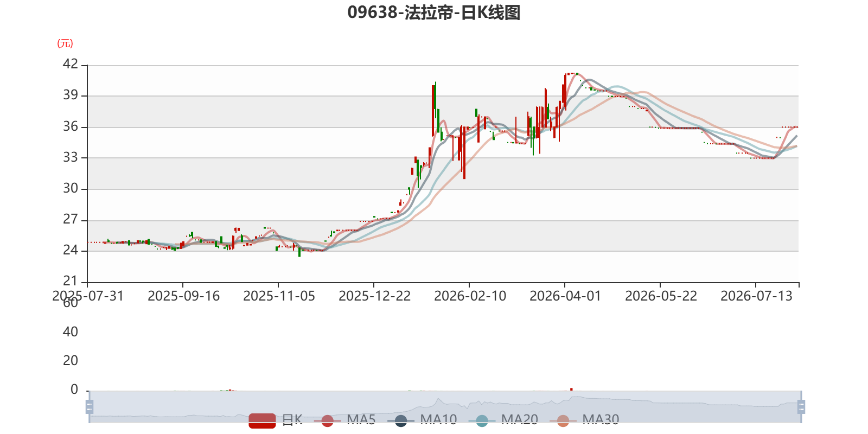Click the MA30 orange circle legend marker

coord(563,420)
